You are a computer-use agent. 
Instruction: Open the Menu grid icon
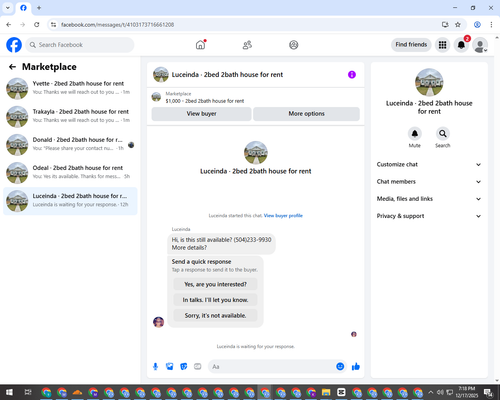442,45
